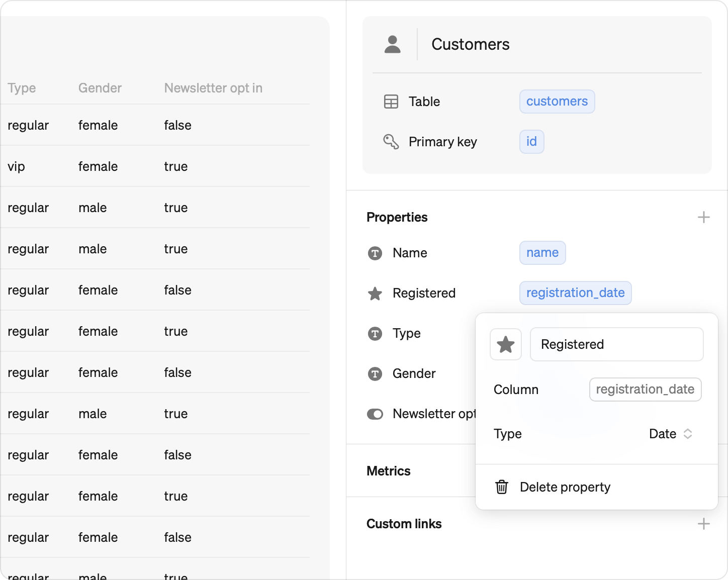Select the Newsletter opt property label
728x580 pixels.
pyautogui.click(x=434, y=414)
